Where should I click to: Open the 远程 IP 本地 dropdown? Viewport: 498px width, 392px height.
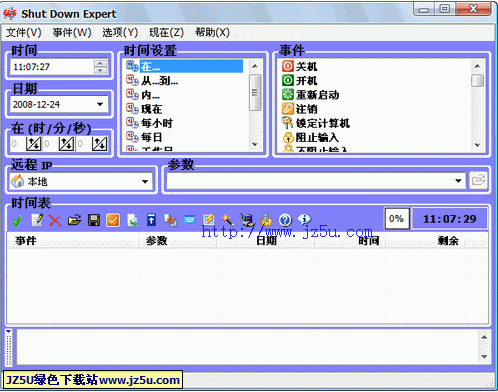point(145,181)
